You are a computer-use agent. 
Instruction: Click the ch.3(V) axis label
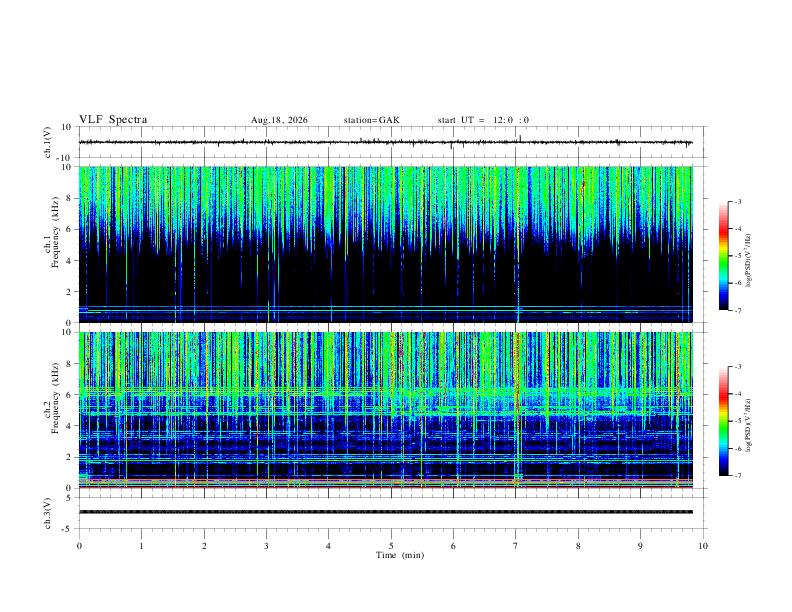(x=48, y=513)
